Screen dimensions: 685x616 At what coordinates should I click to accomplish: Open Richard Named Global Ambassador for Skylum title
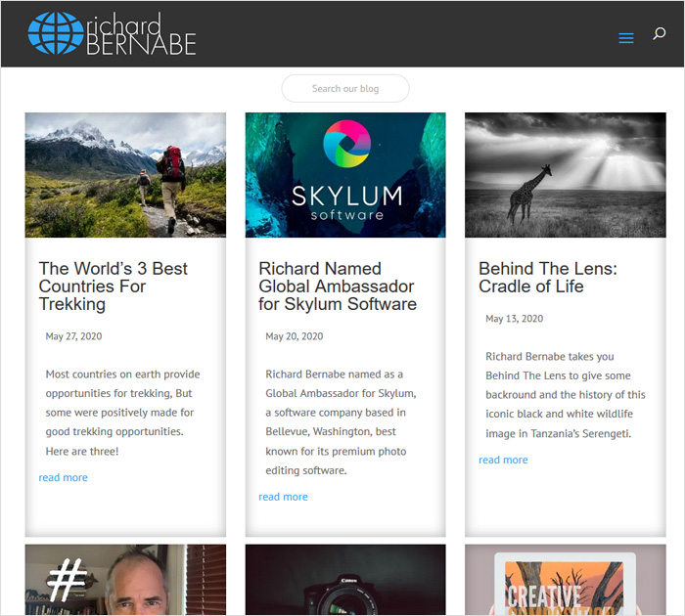(338, 286)
